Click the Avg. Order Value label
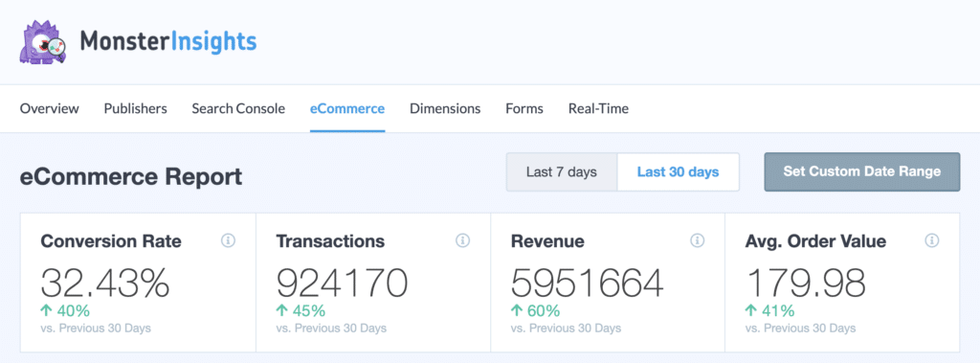 click(815, 241)
